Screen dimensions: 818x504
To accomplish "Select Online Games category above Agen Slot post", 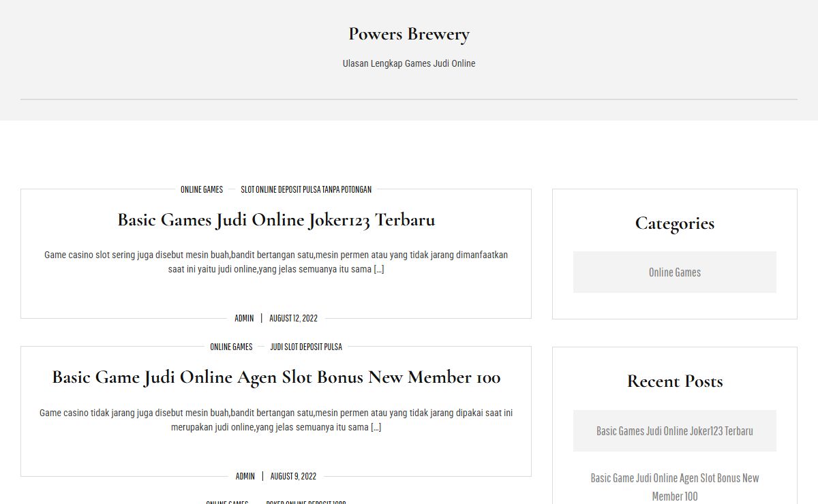I will [231, 347].
